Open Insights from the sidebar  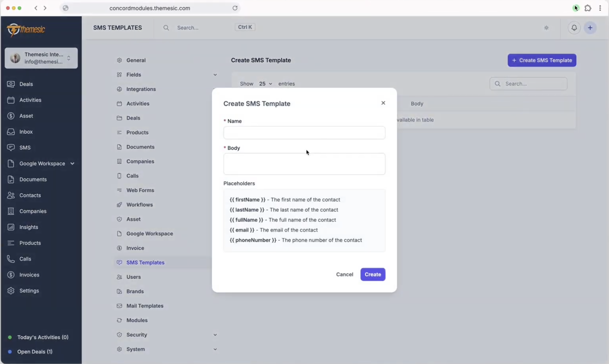click(29, 227)
